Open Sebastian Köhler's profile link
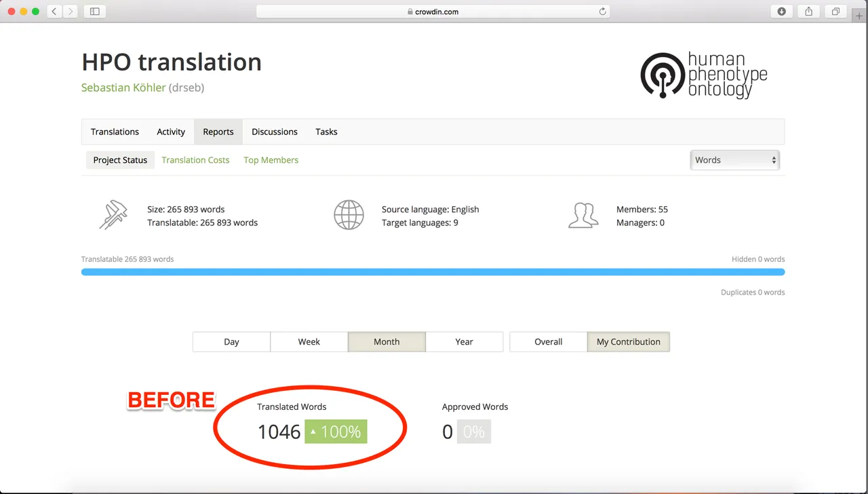Viewport: 868px width, 494px height. point(123,88)
